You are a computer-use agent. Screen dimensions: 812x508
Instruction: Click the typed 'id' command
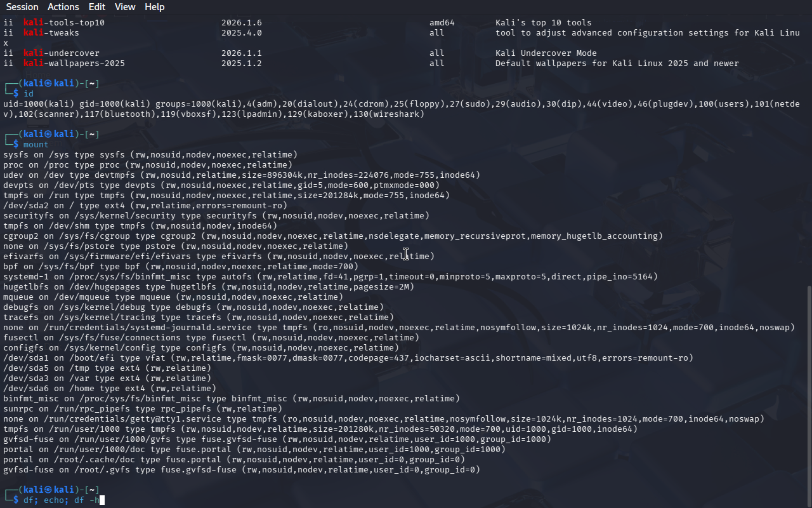tap(29, 94)
